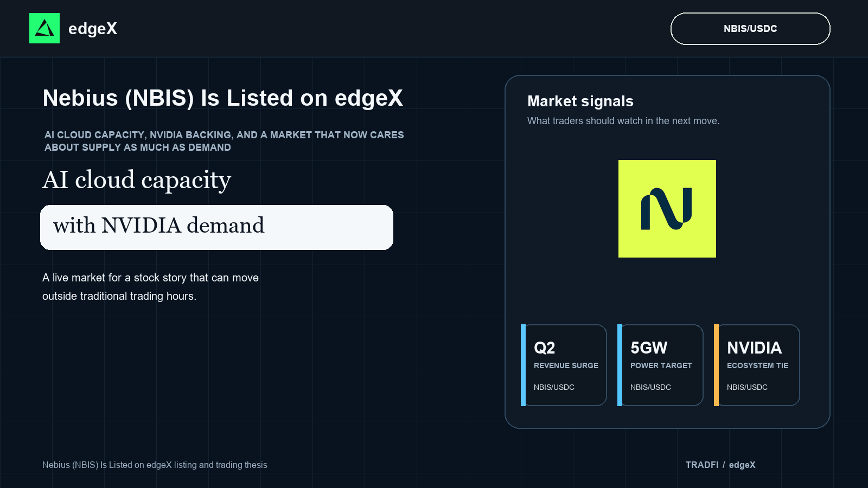This screenshot has width=868, height=488.
Task: Click the orange accent bar on NVIDIA card
Action: point(716,365)
